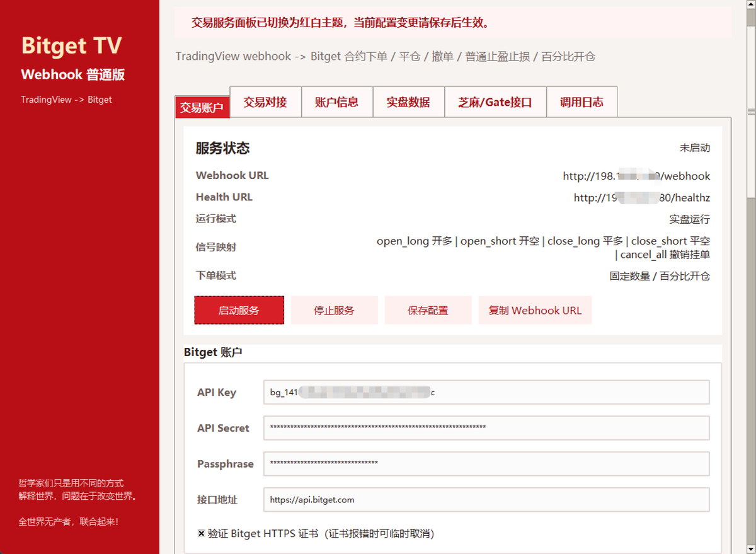Click the 未启动 status text
Viewport: 756px width, 554px height.
point(694,148)
